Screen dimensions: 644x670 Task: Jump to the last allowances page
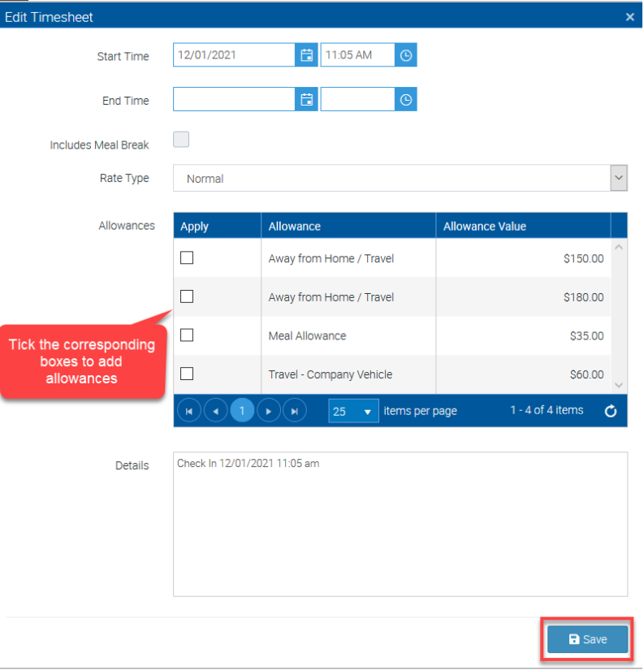pyautogui.click(x=294, y=411)
